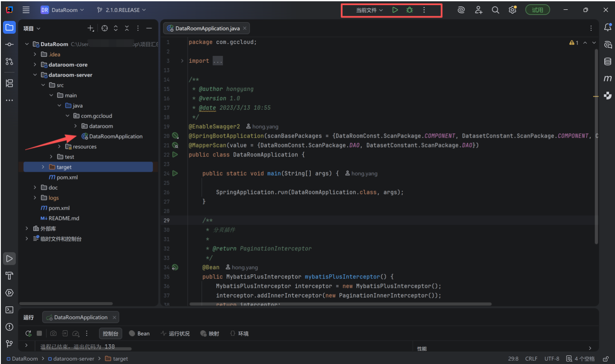
Task: Switch to the 环境 tab
Action: click(239, 333)
